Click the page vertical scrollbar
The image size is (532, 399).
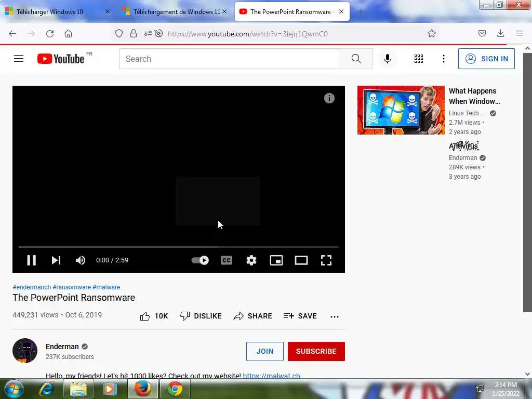527,182
